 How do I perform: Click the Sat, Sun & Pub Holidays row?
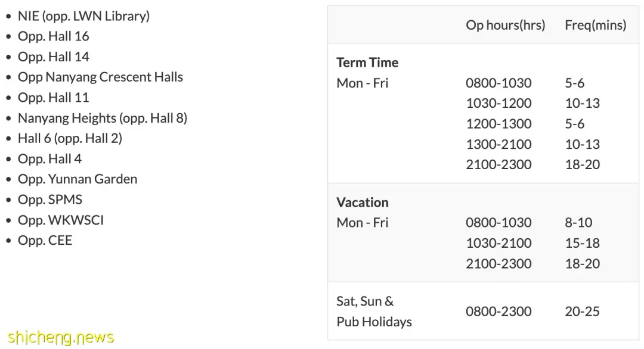pyautogui.click(x=484, y=311)
